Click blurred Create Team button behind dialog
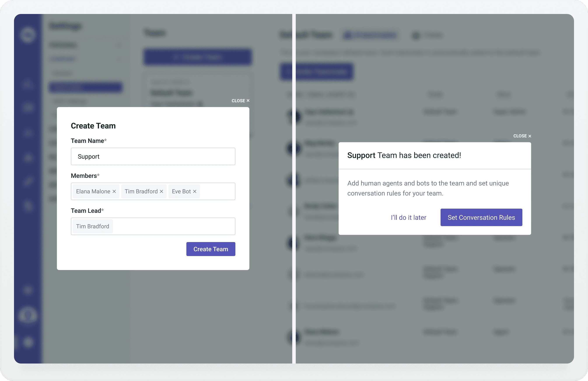 click(x=198, y=57)
